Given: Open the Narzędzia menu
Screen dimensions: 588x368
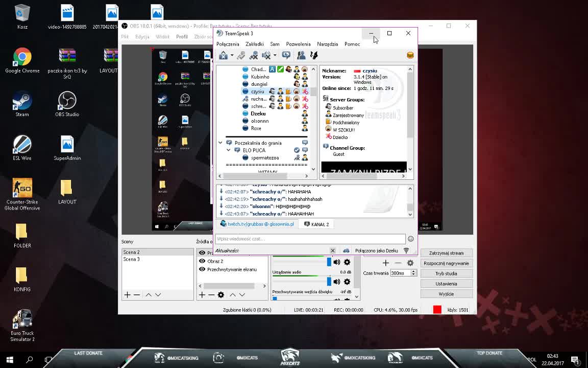Looking at the screenshot, I should pos(327,44).
